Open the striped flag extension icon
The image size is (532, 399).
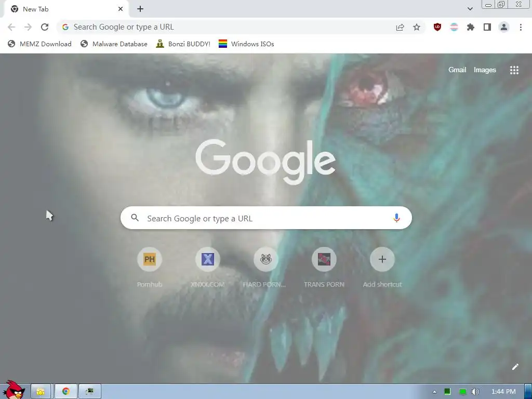pyautogui.click(x=454, y=27)
